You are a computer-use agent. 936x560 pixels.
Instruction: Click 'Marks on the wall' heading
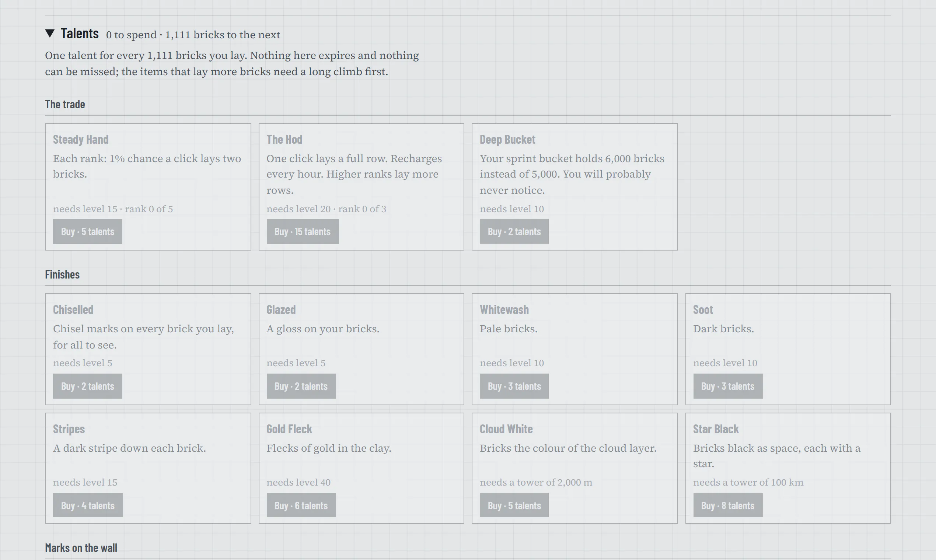[81, 548]
